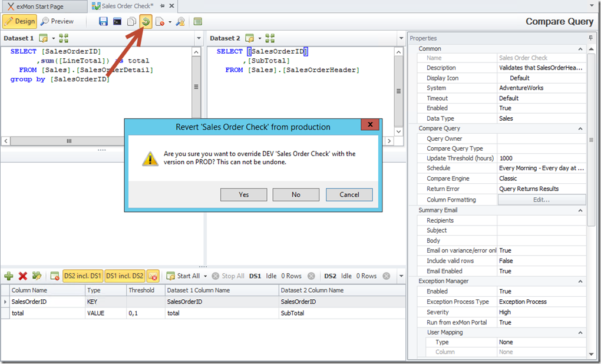Collapse the Common properties section

tap(580, 49)
